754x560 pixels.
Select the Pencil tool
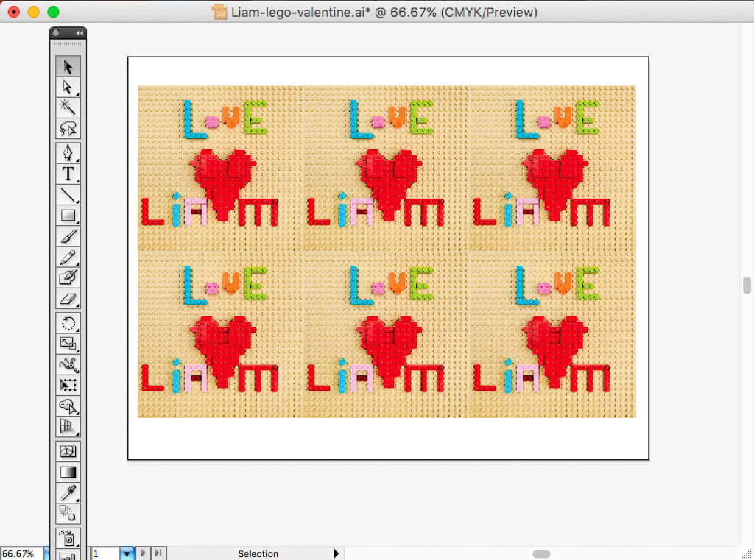pyautogui.click(x=68, y=257)
